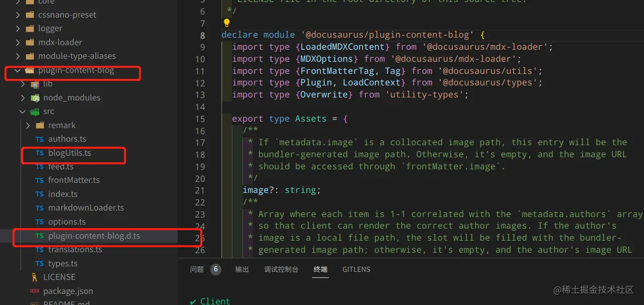Screen dimensions: 644x305
Task: Click the module-type-aliases folder icon
Action: click(x=30, y=56)
